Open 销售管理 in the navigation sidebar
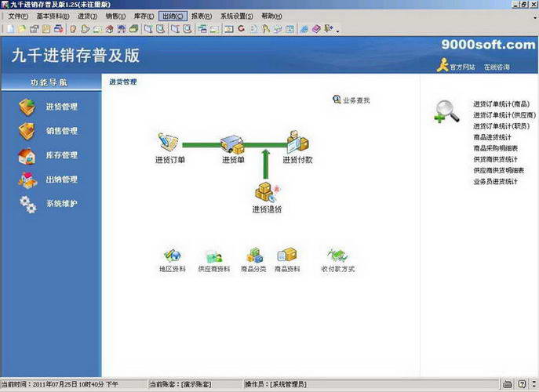The image size is (539, 392). [x=48, y=131]
